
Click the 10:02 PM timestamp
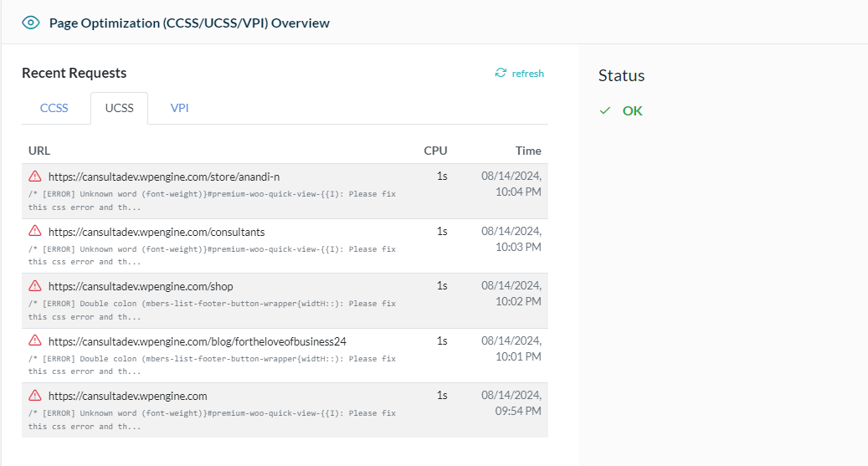518,302
